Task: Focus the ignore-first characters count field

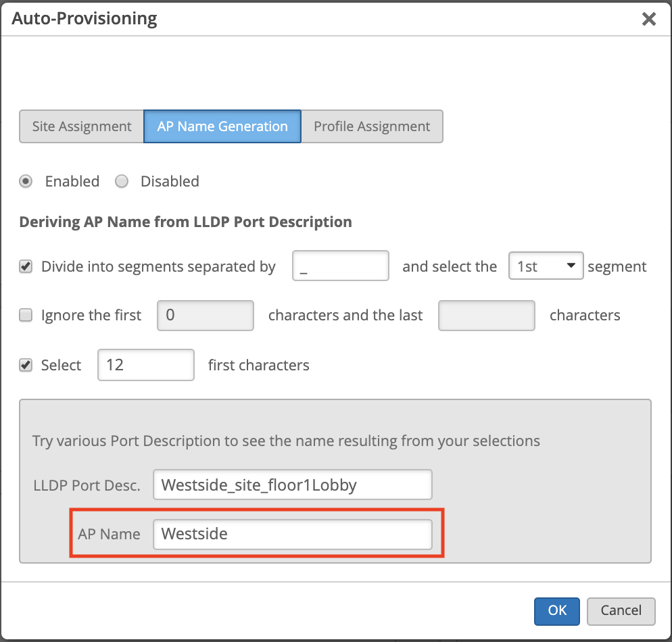Action: pos(206,315)
